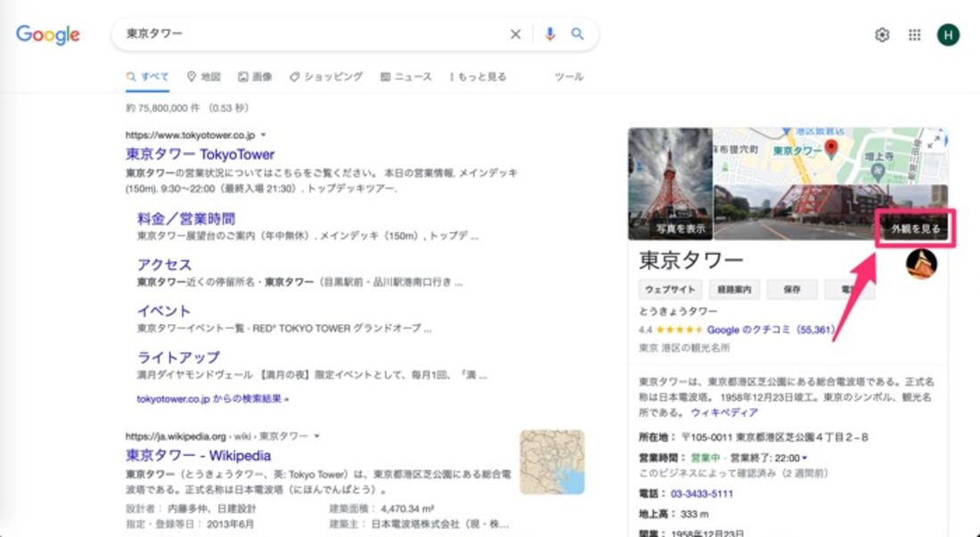This screenshot has height=537, width=980.
Task: Click the ウェブサイト button
Action: [670, 289]
